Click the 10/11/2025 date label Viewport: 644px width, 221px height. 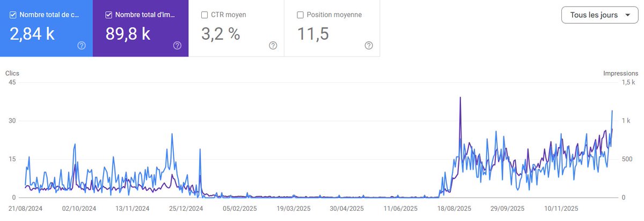click(x=561, y=208)
